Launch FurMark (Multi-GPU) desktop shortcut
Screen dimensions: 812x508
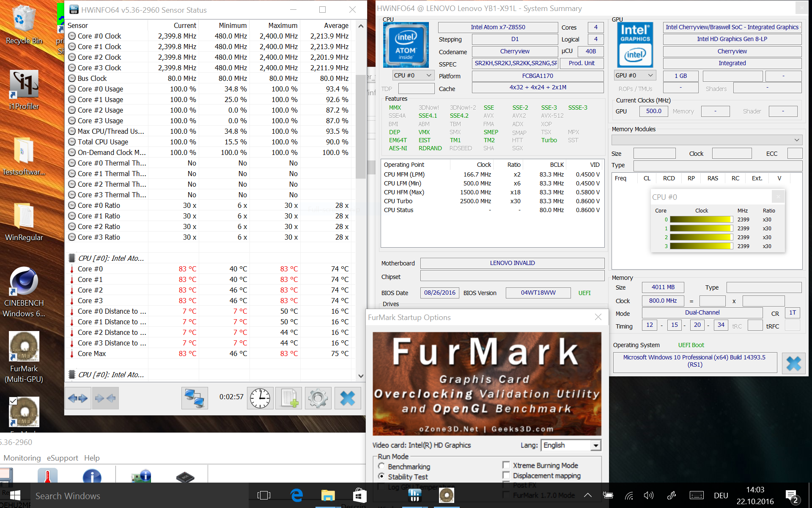click(x=24, y=357)
